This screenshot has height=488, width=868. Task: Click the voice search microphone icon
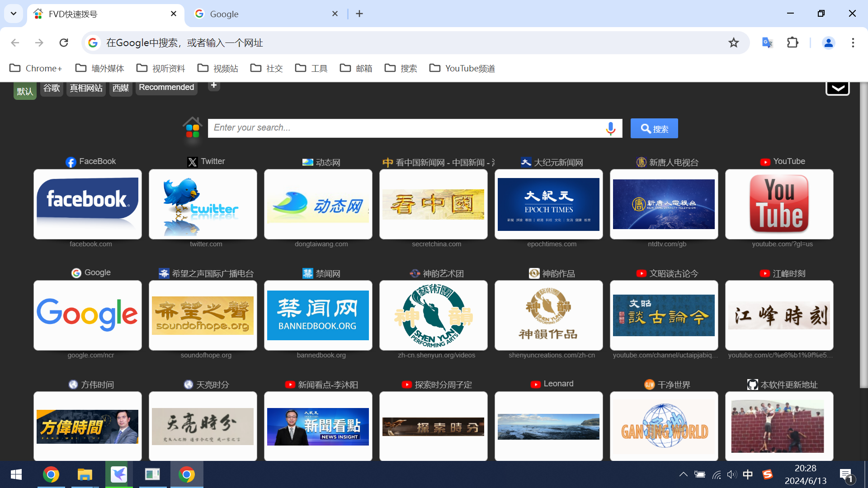[611, 128]
